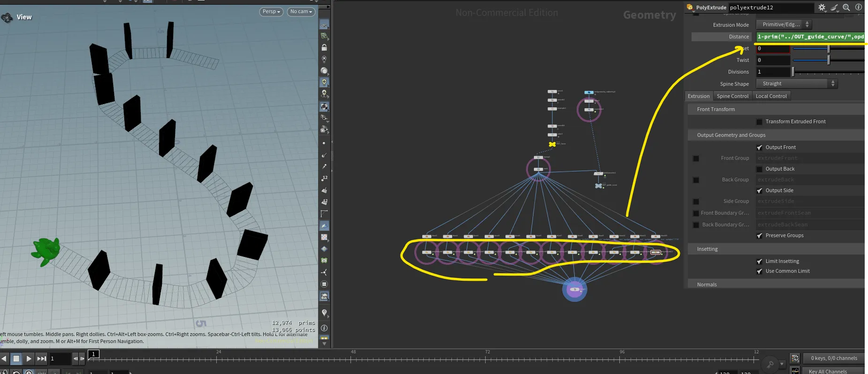This screenshot has height=374, width=868.
Task: Click the step back one frame button
Action: pyautogui.click(x=75, y=359)
